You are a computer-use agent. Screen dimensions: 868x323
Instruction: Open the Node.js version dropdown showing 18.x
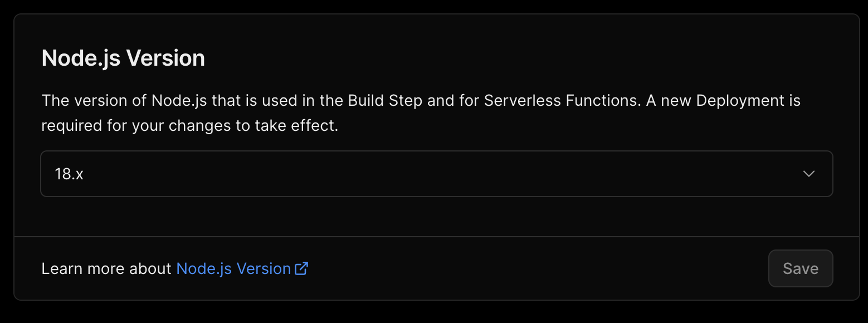coord(437,174)
